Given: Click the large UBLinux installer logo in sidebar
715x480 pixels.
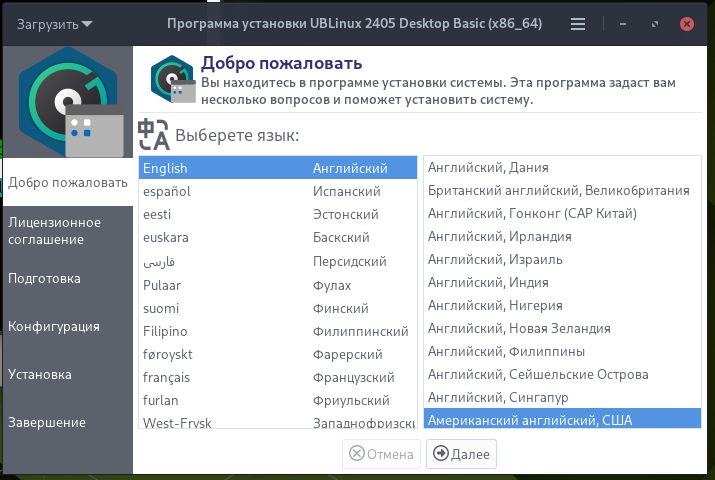Looking at the screenshot, I should pos(68,102).
